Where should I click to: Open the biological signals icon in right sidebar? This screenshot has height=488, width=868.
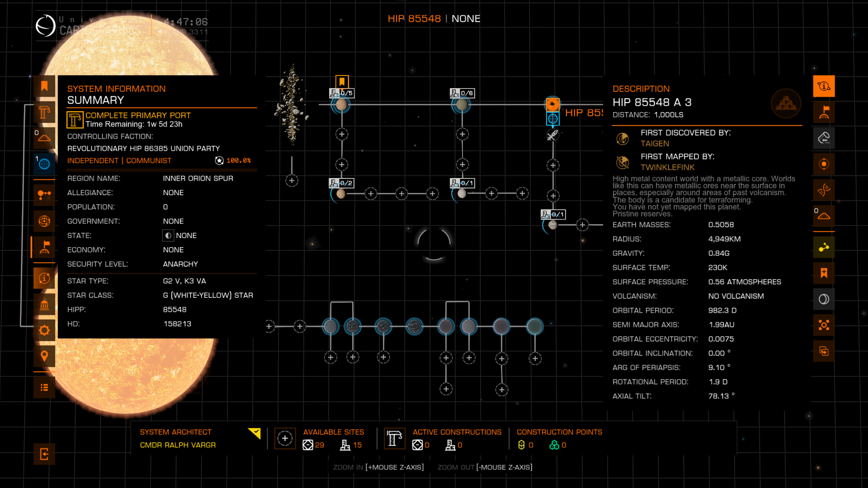[x=824, y=190]
